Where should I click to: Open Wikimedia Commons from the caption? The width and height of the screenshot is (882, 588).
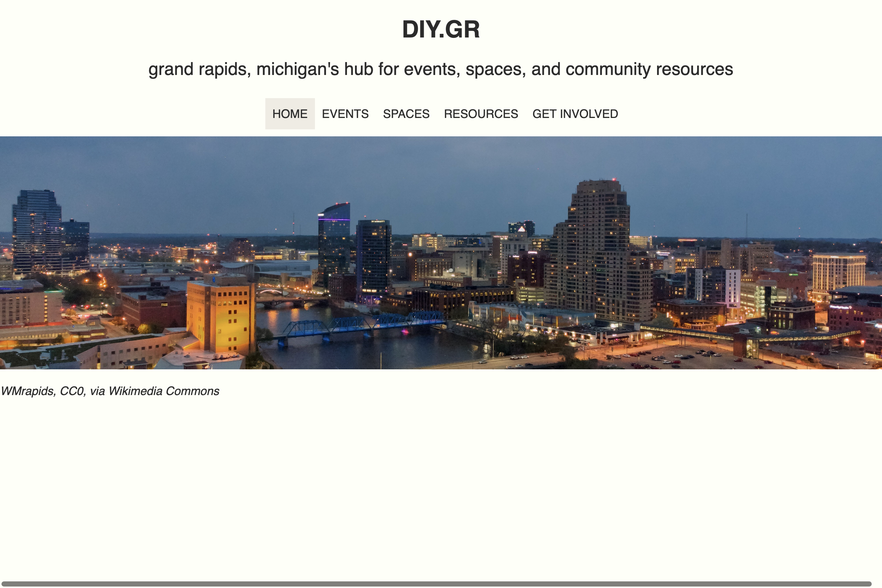pos(164,391)
